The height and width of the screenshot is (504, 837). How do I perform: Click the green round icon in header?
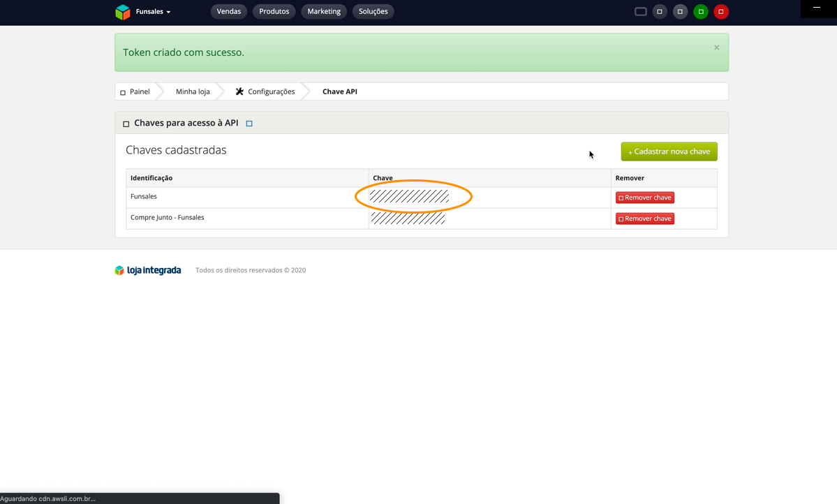pos(700,12)
